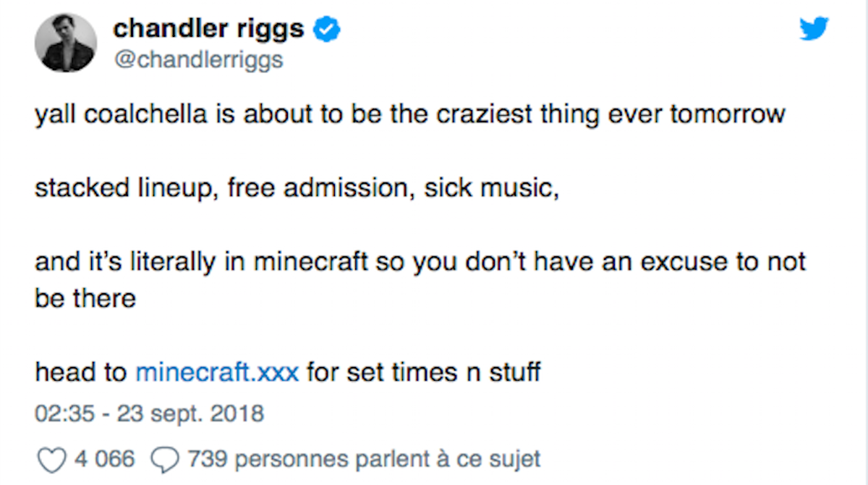Click the stacked lineup, free admission line
868x485 pixels.
pos(297,190)
